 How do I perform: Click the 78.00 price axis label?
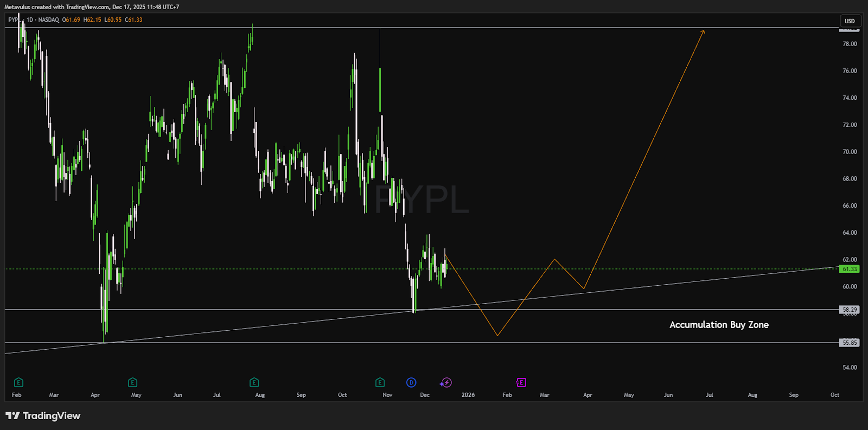[850, 44]
